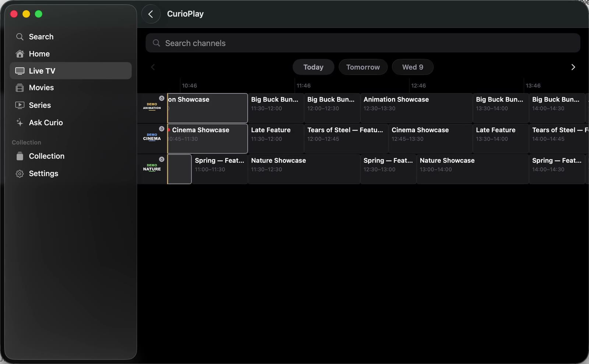
Task: Switch the guide to Today
Action: 313,67
